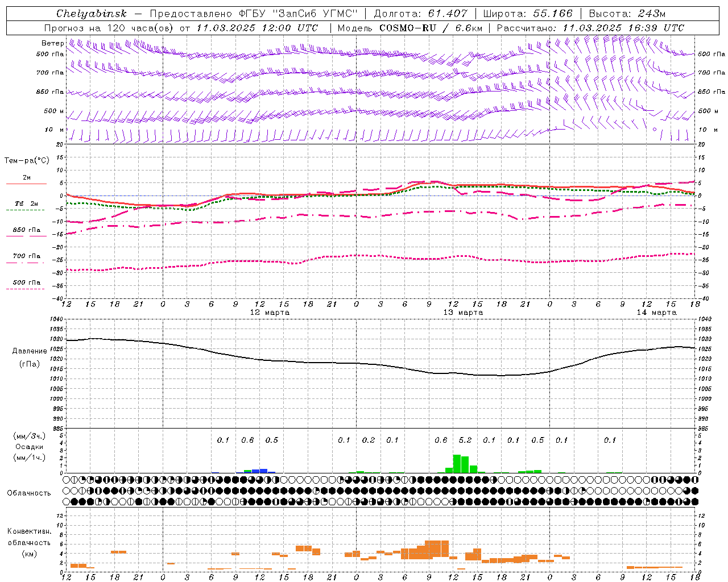Image resolution: width=728 pixels, height=582 pixels.
Task: Click the 'Td 2м' dew point legend entry
Action: [27, 203]
